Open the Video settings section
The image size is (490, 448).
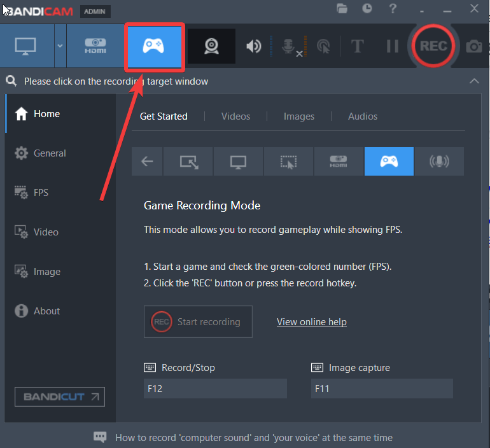point(60,232)
